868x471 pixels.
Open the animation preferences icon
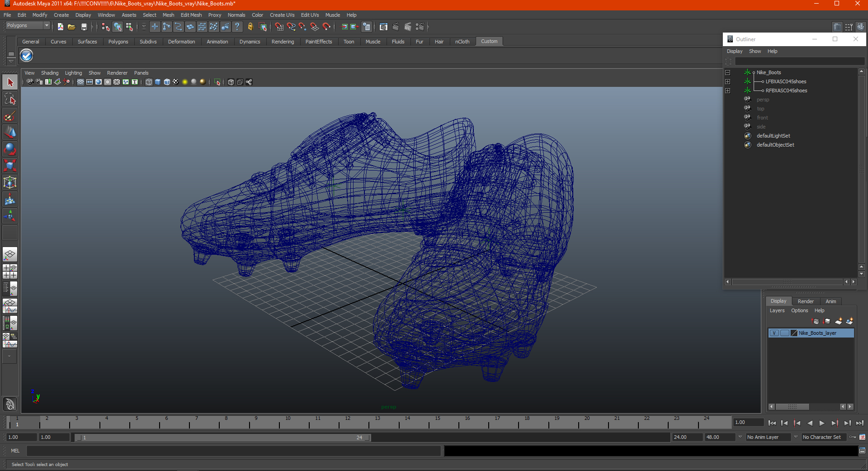coord(862,437)
